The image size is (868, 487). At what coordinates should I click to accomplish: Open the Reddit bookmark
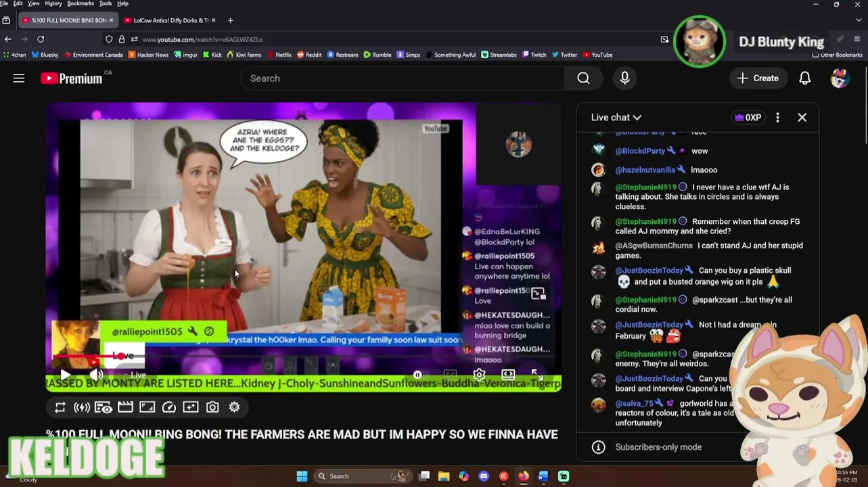click(309, 55)
